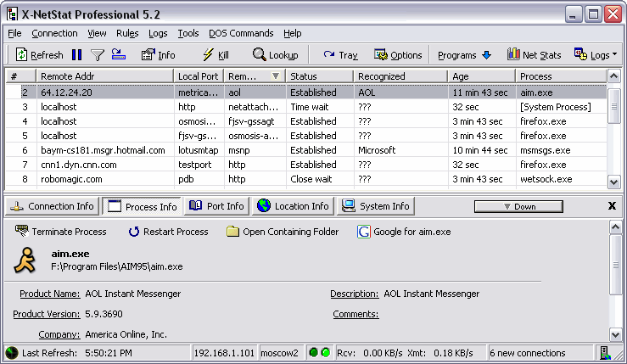Kill the selected connection
The image size is (627, 364).
coord(216,55)
